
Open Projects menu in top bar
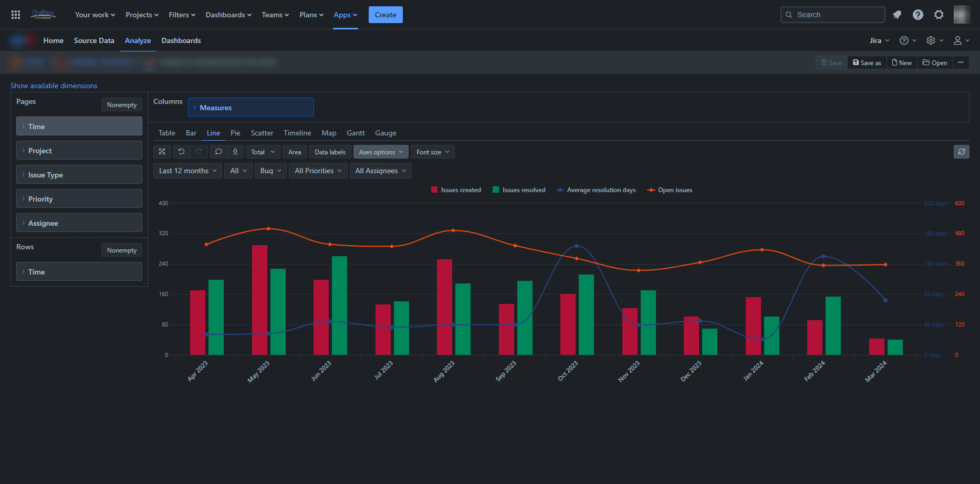142,15
